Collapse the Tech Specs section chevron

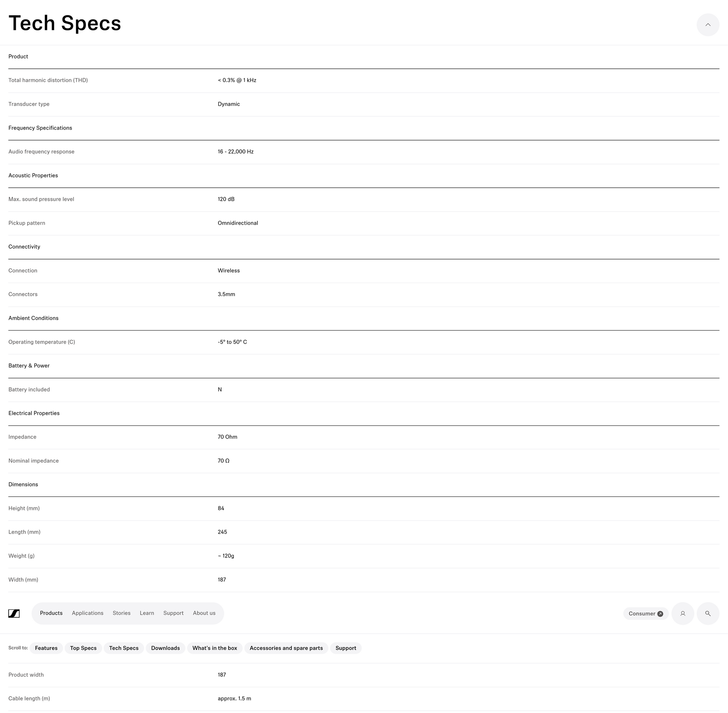707,25
